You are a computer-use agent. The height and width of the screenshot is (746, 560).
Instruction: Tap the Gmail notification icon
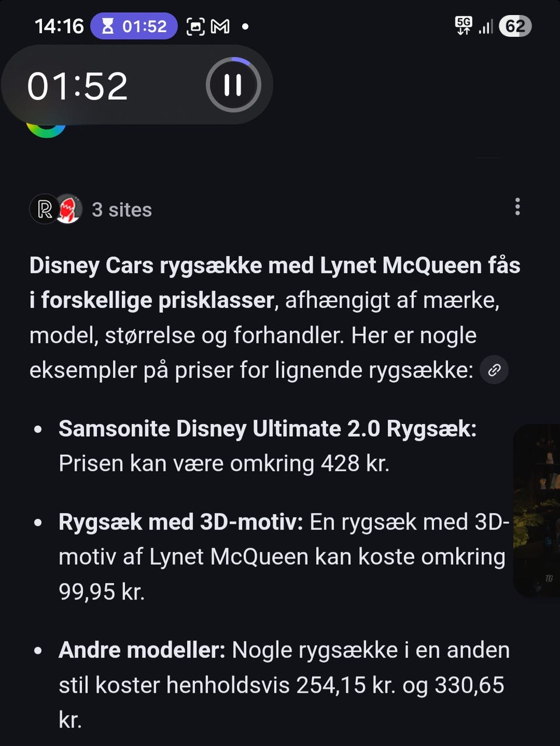220,26
